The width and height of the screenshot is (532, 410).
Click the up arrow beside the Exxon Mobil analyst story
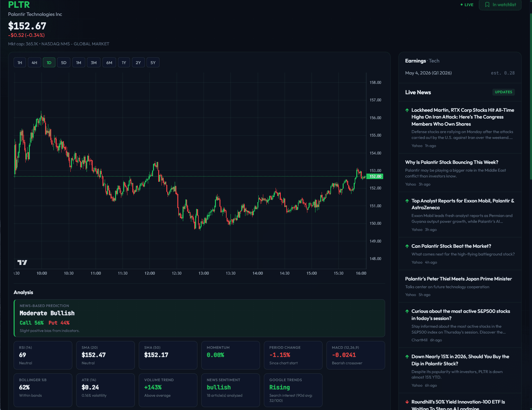click(407, 201)
